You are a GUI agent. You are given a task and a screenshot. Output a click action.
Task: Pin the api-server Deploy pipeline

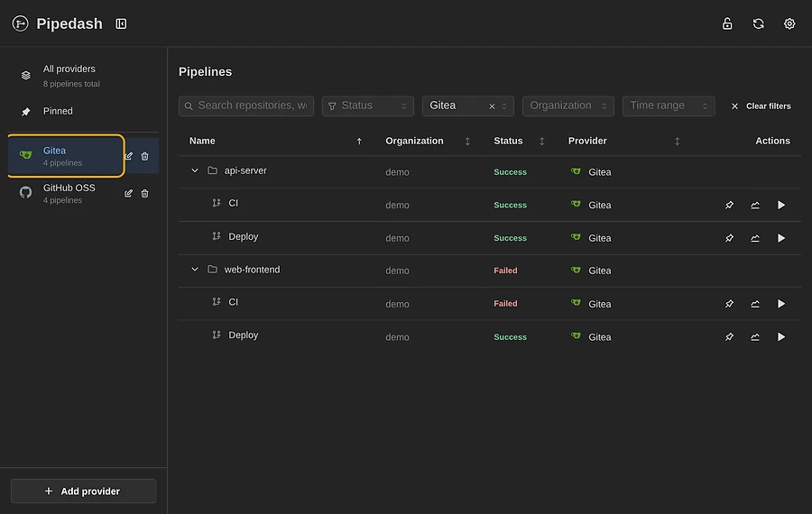[x=729, y=238]
